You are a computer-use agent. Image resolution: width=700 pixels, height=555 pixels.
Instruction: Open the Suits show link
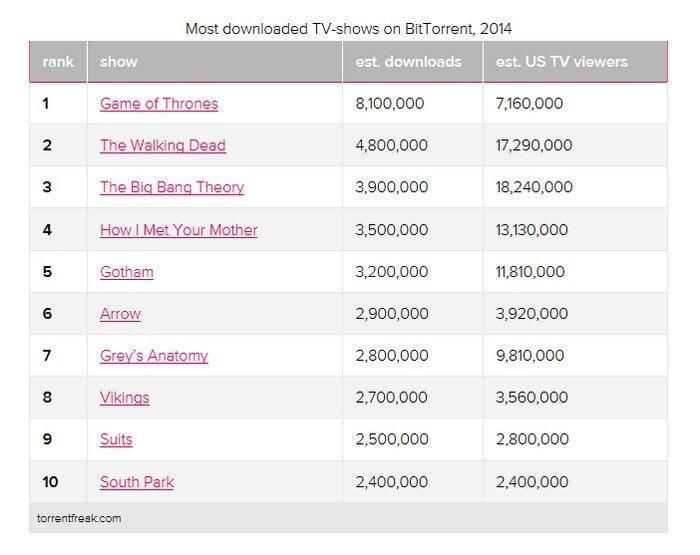click(x=116, y=439)
